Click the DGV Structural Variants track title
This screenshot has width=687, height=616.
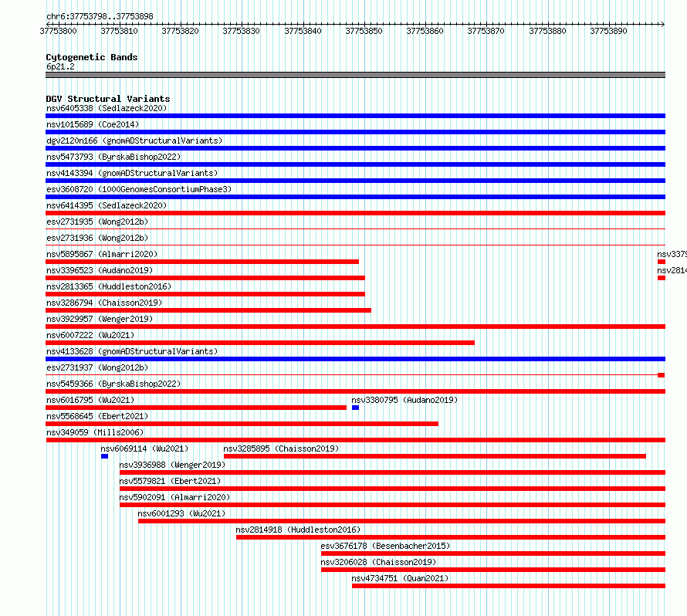(x=108, y=99)
